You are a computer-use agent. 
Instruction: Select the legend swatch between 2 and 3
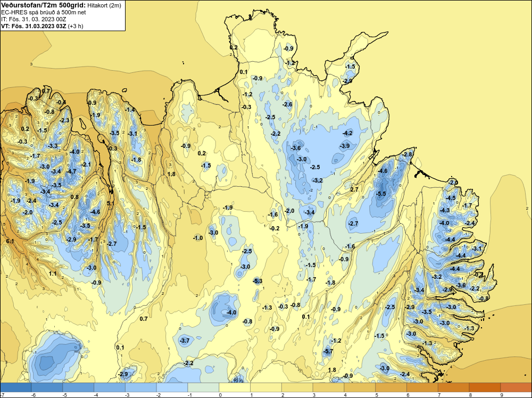297,387
